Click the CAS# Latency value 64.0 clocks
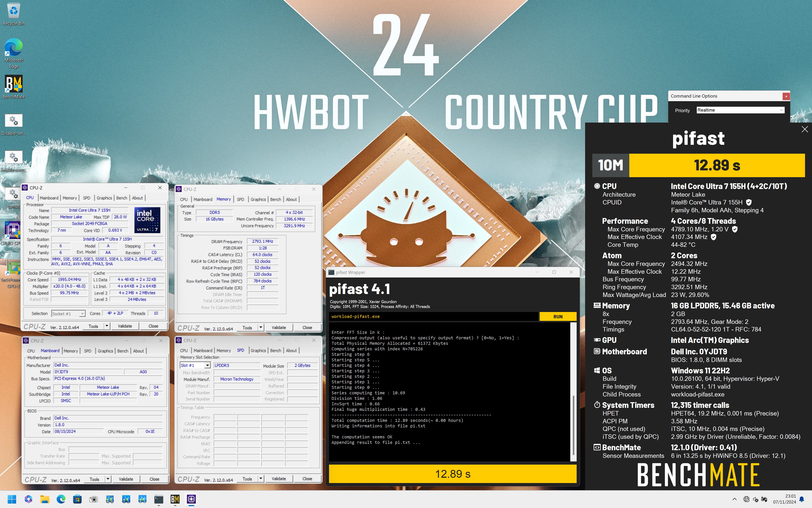The image size is (812, 508). 262,255
